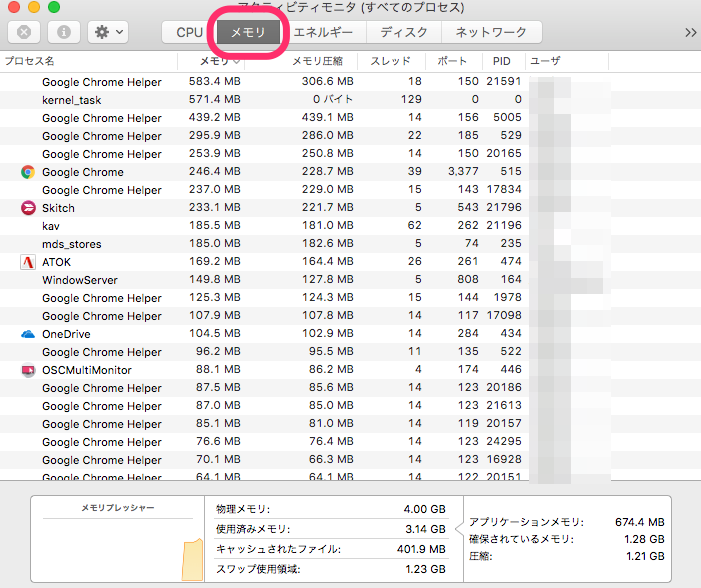Click the 3,377 ports value
This screenshot has width=701, height=588.
tap(463, 171)
